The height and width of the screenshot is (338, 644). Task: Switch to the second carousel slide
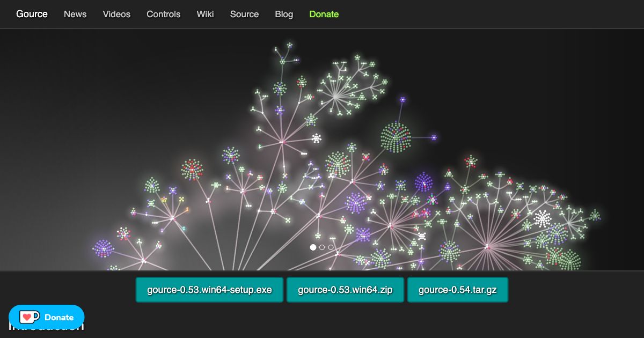[322, 247]
